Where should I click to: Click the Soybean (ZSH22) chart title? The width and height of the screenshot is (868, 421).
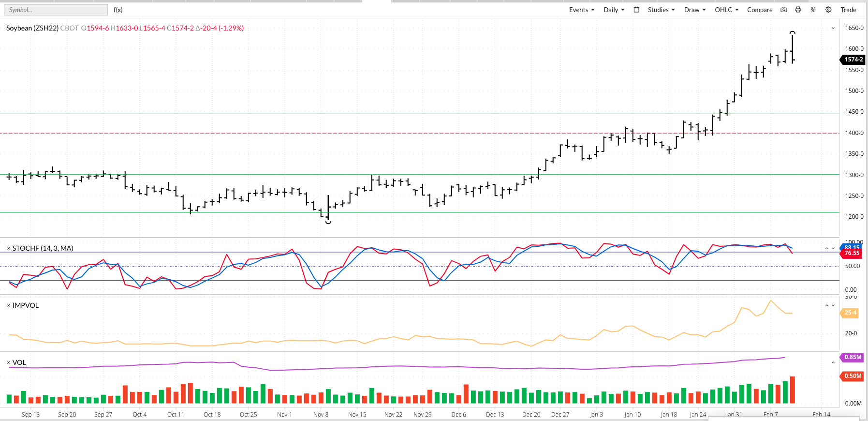[32, 28]
